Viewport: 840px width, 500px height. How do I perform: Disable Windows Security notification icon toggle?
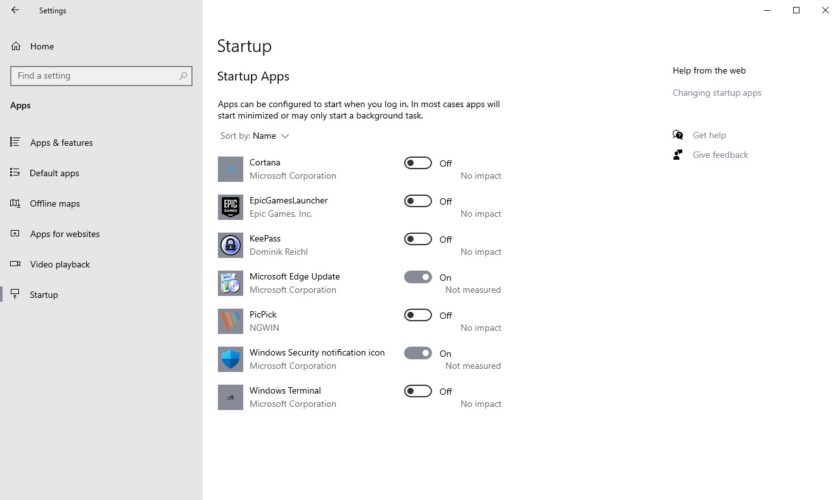[418, 353]
